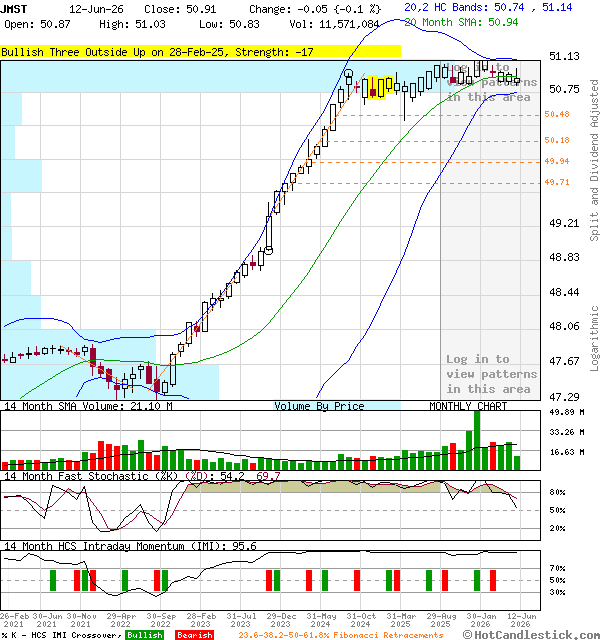Click the lower 'Log in to view patterns' text

(x=491, y=374)
